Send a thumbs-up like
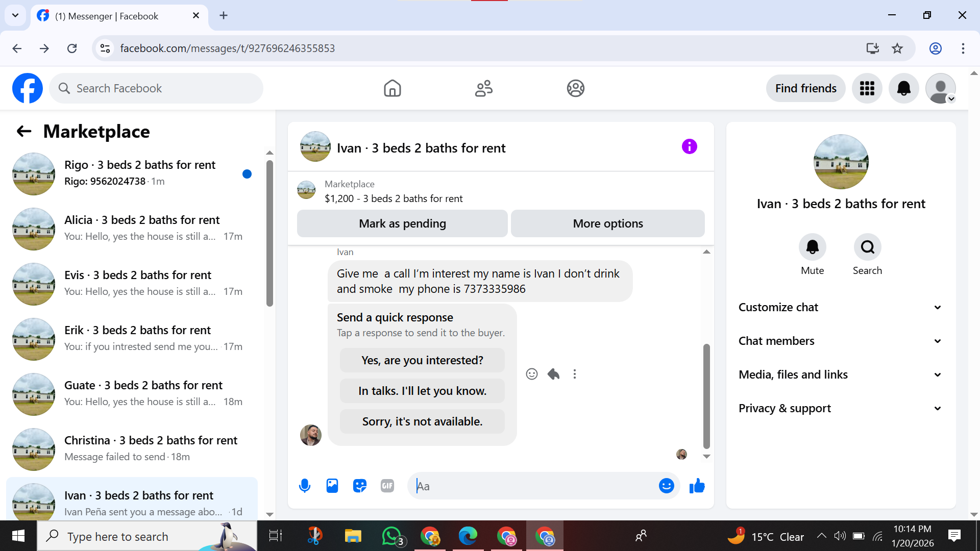980x551 pixels. click(x=697, y=486)
